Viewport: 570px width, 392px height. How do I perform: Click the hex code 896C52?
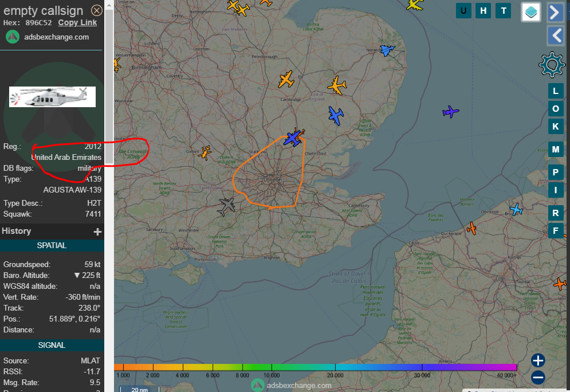point(38,22)
